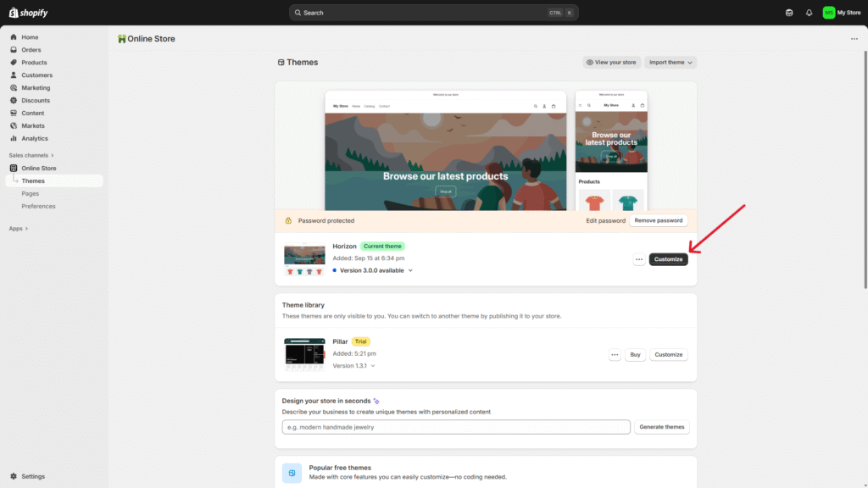The width and height of the screenshot is (868, 488).
Task: Click the Shopify logo in top bar
Action: pos(27,13)
